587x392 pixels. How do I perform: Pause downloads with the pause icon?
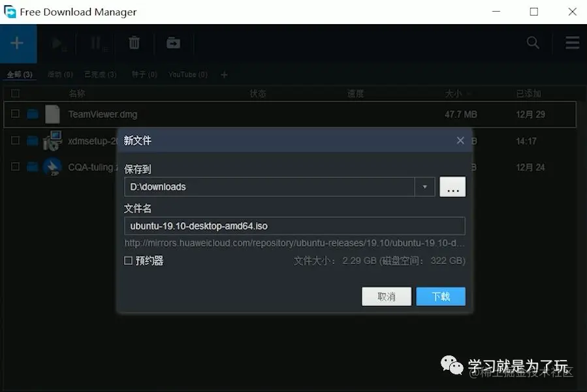(95, 43)
